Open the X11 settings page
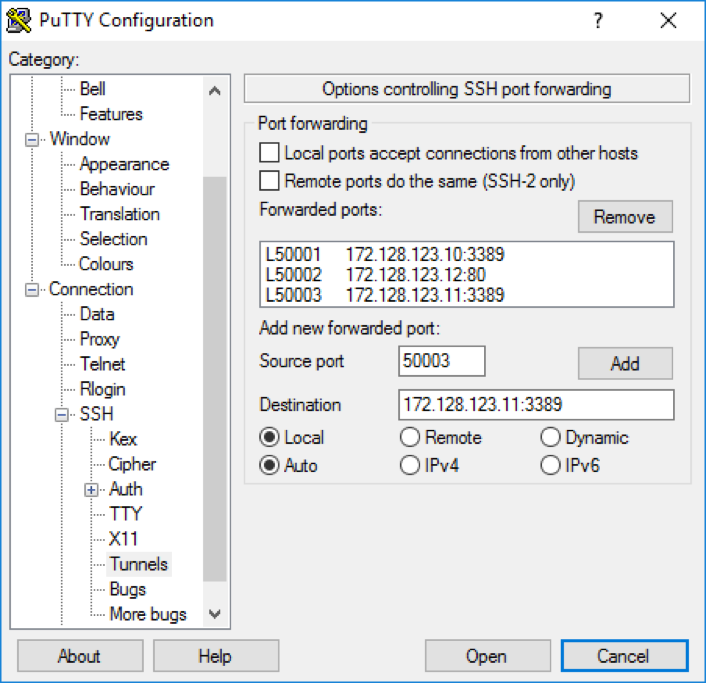Image resolution: width=706 pixels, height=683 pixels. pyautogui.click(x=124, y=539)
